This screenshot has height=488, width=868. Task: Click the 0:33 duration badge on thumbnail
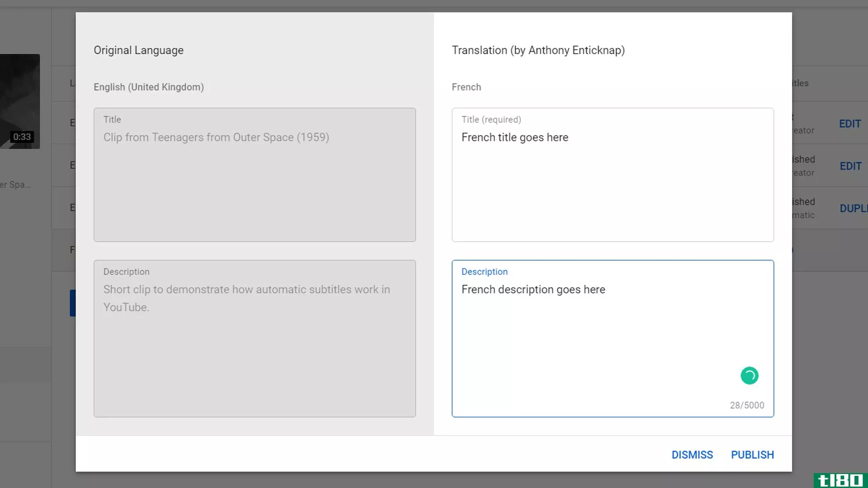[22, 137]
